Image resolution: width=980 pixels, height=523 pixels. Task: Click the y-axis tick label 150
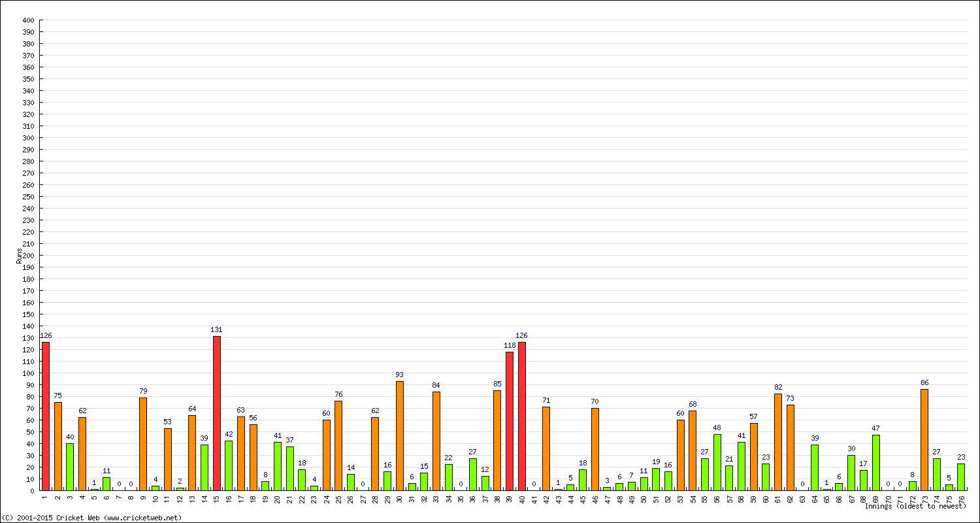tap(27, 314)
